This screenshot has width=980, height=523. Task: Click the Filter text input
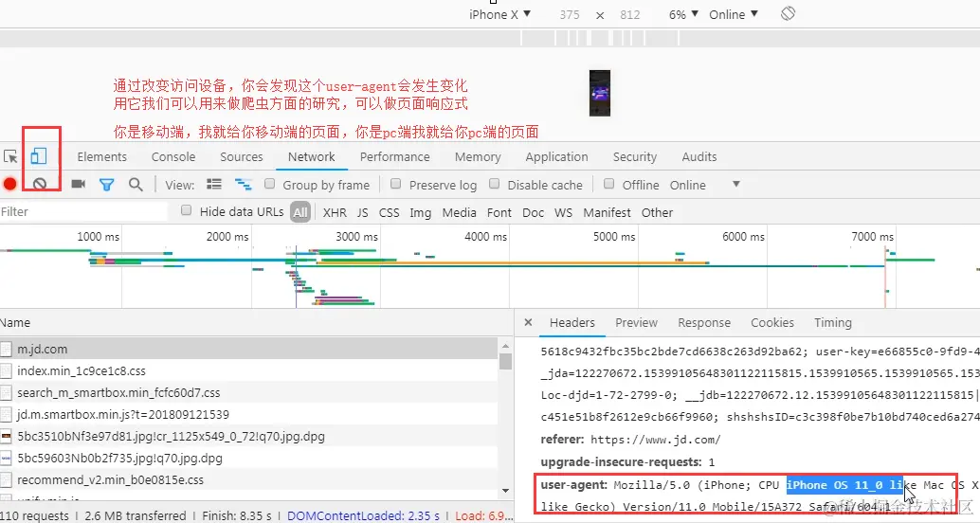[83, 212]
